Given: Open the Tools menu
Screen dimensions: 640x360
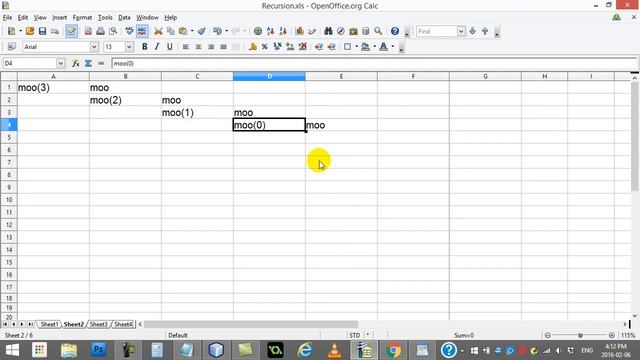Looking at the screenshot, I should click(x=105, y=18).
